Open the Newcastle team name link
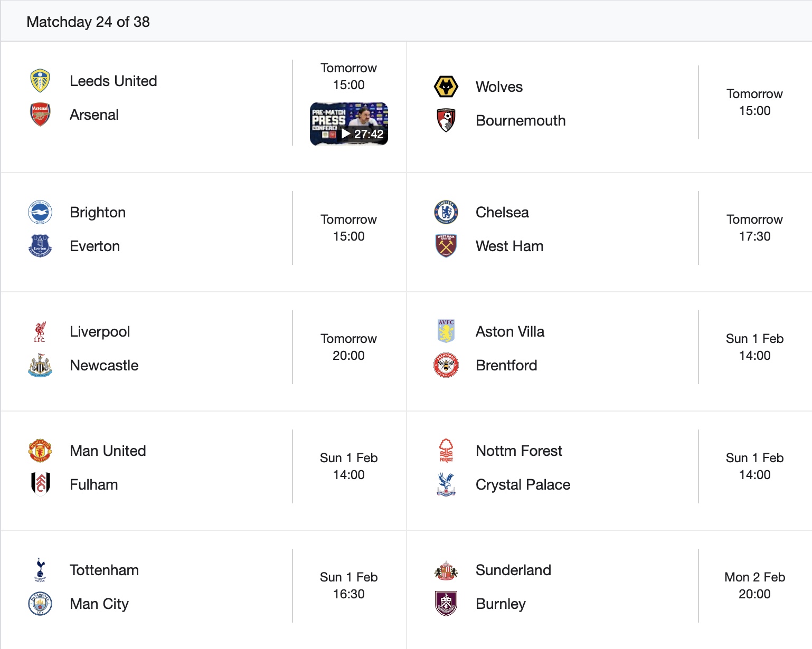Viewport: 812px width, 649px height. click(x=104, y=365)
